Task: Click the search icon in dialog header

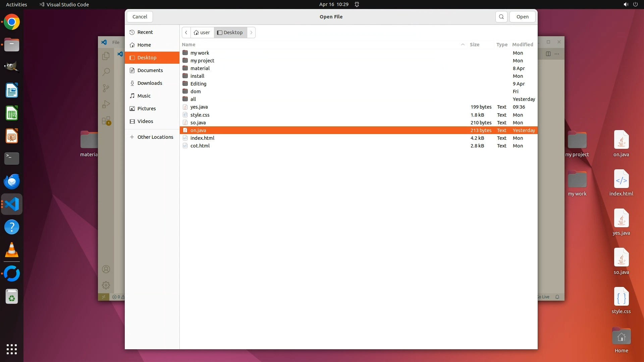Action: pos(501,17)
